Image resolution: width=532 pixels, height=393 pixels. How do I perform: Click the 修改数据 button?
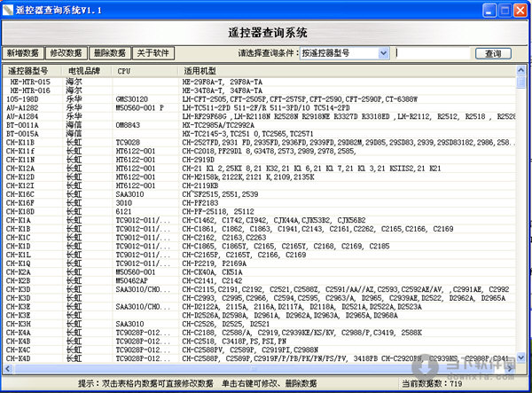click(66, 53)
